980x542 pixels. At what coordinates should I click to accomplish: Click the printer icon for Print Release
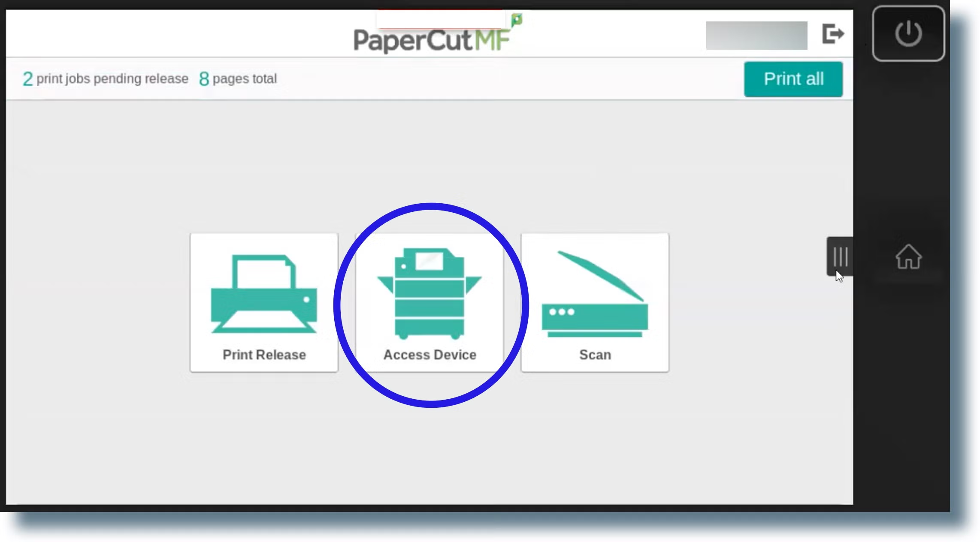click(x=264, y=294)
